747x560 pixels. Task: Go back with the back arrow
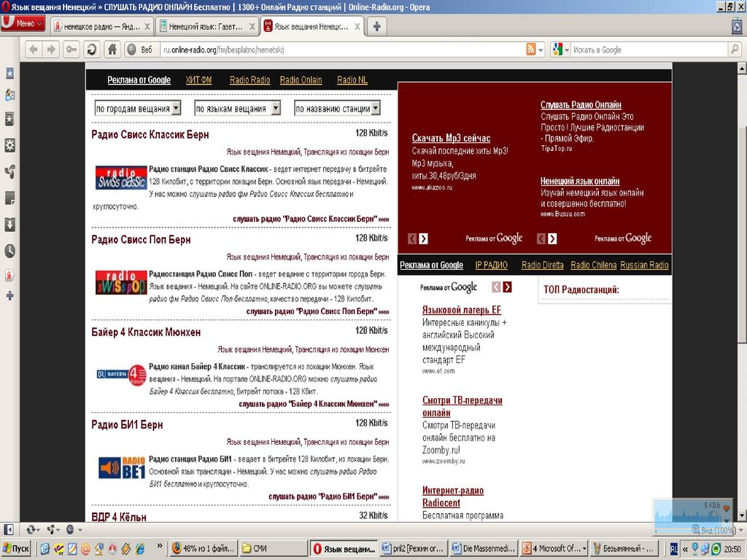pyautogui.click(x=34, y=50)
